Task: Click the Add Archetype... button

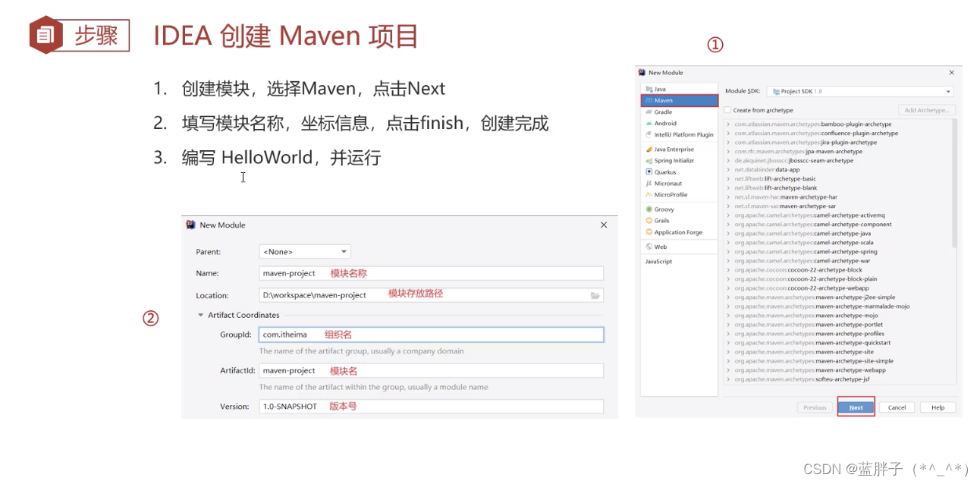Action: [926, 110]
